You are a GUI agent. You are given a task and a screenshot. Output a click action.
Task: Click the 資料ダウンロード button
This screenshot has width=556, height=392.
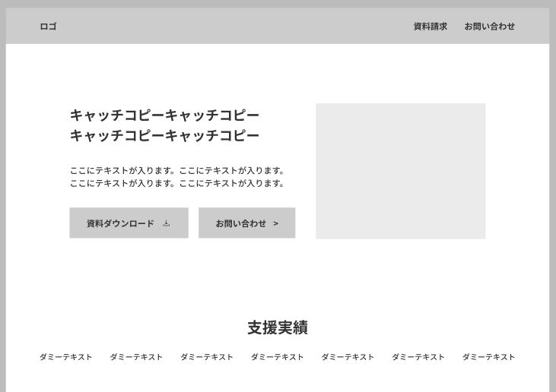[x=129, y=223]
